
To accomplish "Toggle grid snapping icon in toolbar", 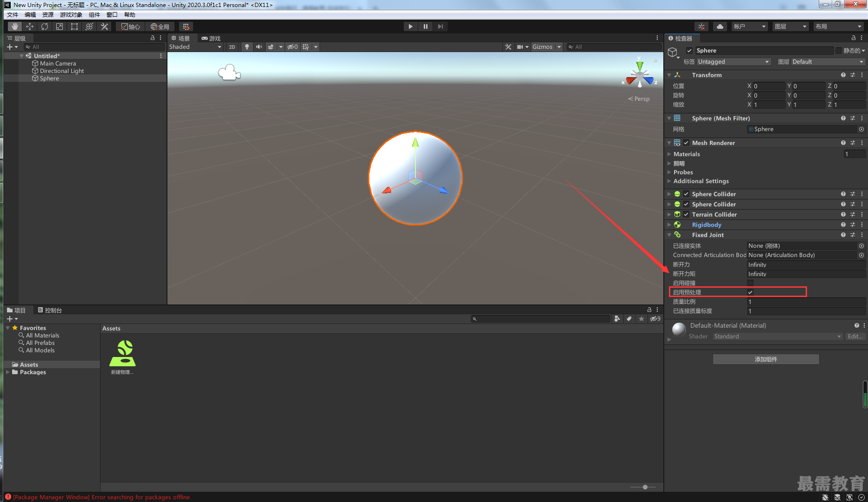I will [186, 26].
